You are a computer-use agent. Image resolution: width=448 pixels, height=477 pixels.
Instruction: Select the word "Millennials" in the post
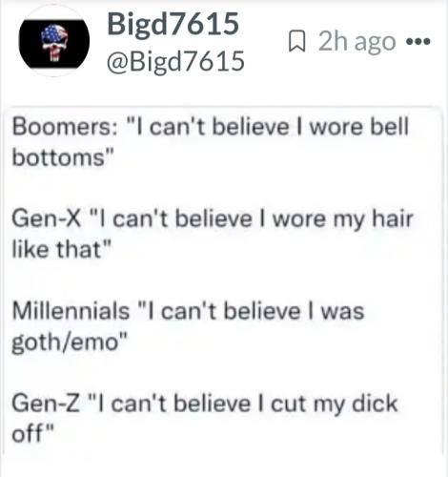pos(71,311)
